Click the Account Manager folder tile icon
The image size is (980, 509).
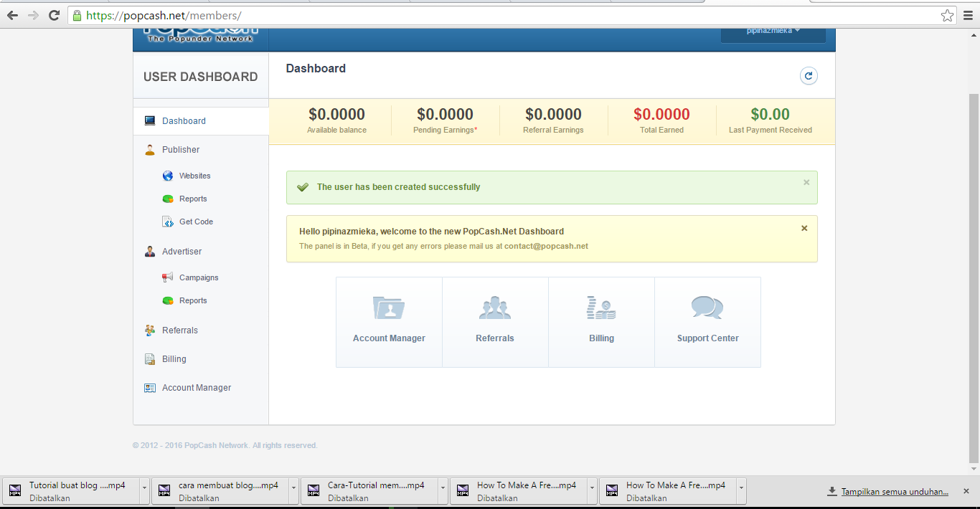pyautogui.click(x=389, y=308)
